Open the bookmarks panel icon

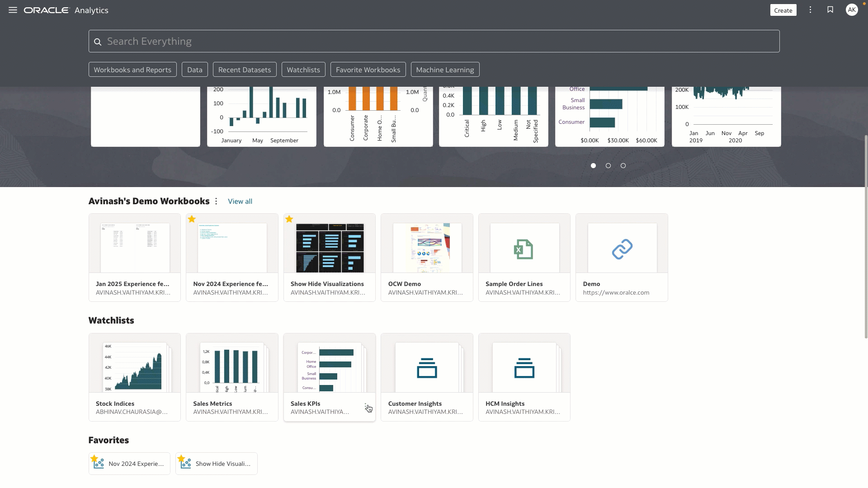coord(830,9)
